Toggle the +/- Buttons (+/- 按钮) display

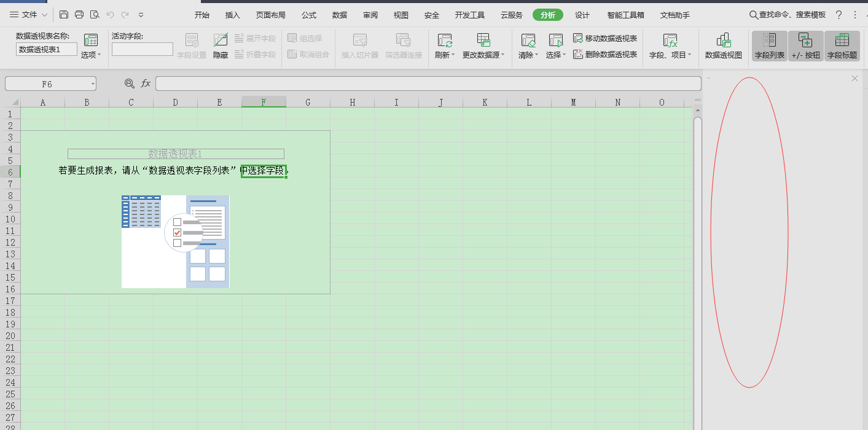tap(805, 46)
